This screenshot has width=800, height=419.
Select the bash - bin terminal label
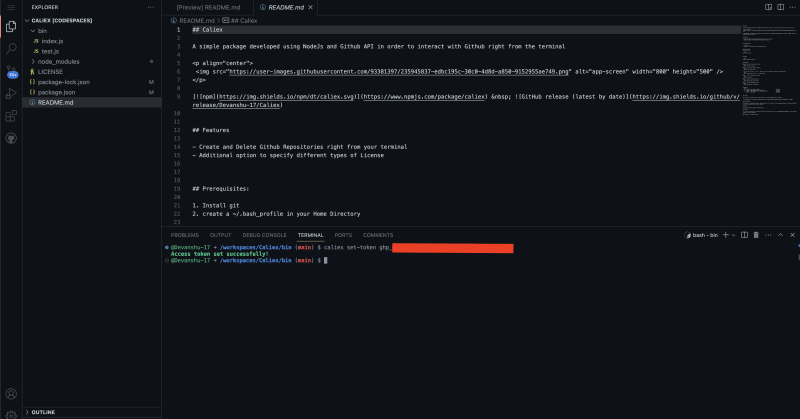tap(702, 235)
